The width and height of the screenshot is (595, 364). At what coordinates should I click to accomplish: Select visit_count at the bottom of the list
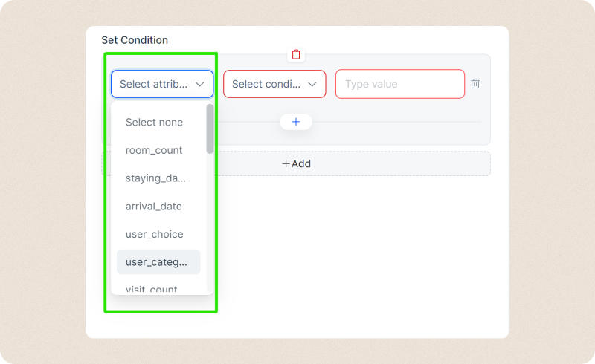(152, 288)
